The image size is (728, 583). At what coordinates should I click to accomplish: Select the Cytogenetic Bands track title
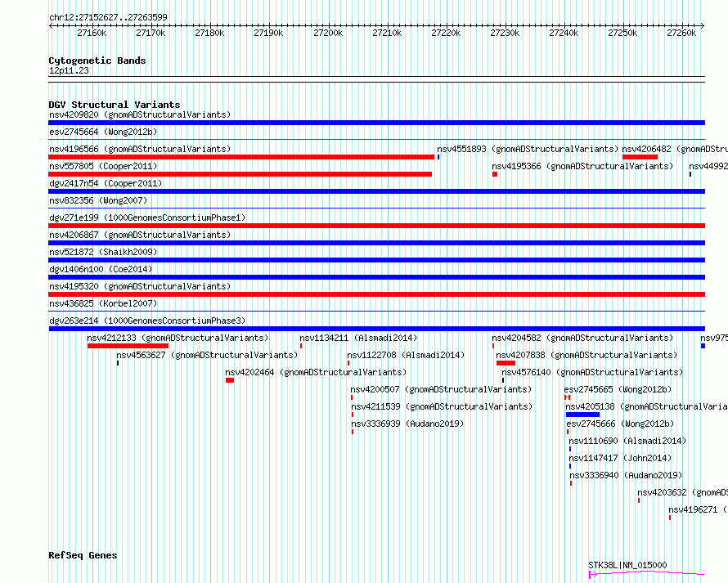97,61
